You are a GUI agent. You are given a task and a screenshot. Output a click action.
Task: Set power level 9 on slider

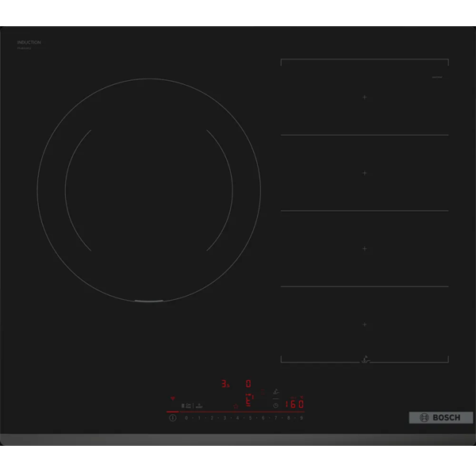(x=301, y=416)
